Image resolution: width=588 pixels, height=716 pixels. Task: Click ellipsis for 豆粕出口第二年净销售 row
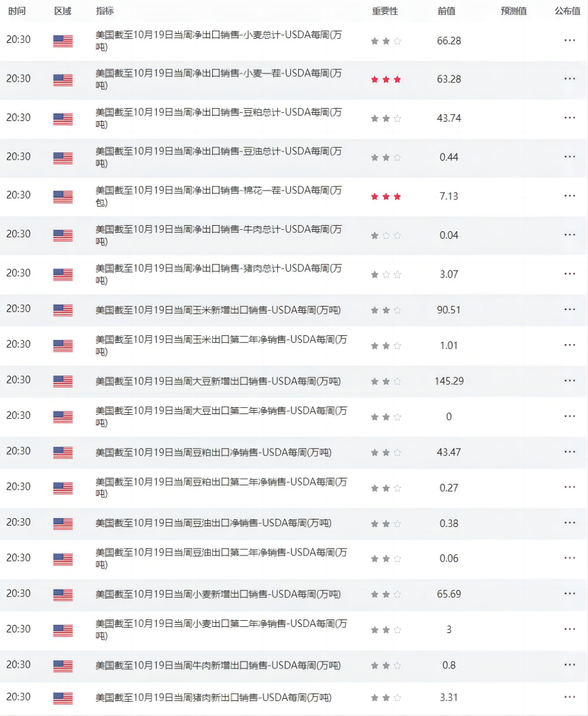(569, 488)
